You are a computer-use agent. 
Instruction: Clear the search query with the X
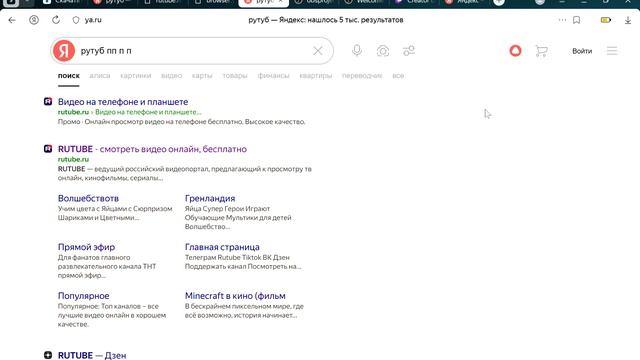tap(318, 51)
